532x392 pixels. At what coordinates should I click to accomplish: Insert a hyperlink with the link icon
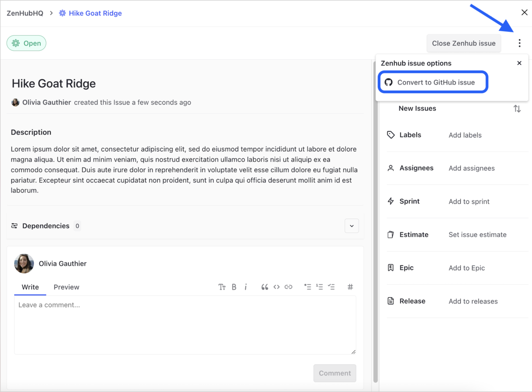[x=288, y=287]
